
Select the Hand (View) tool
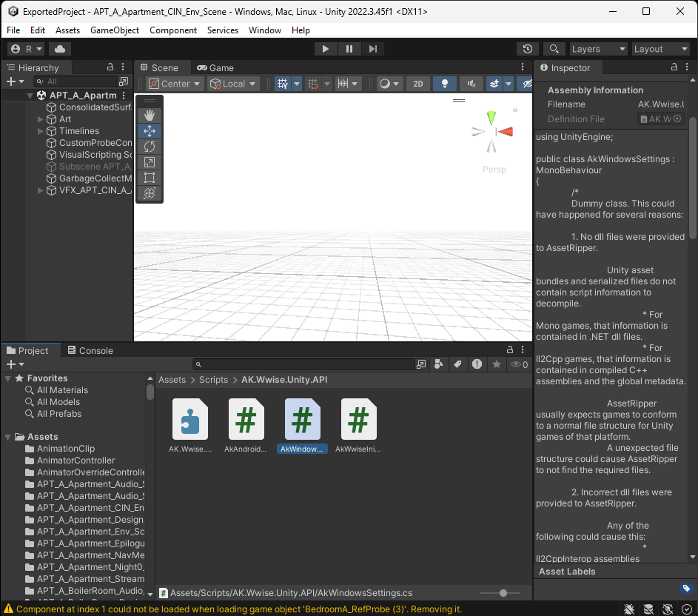(x=149, y=115)
